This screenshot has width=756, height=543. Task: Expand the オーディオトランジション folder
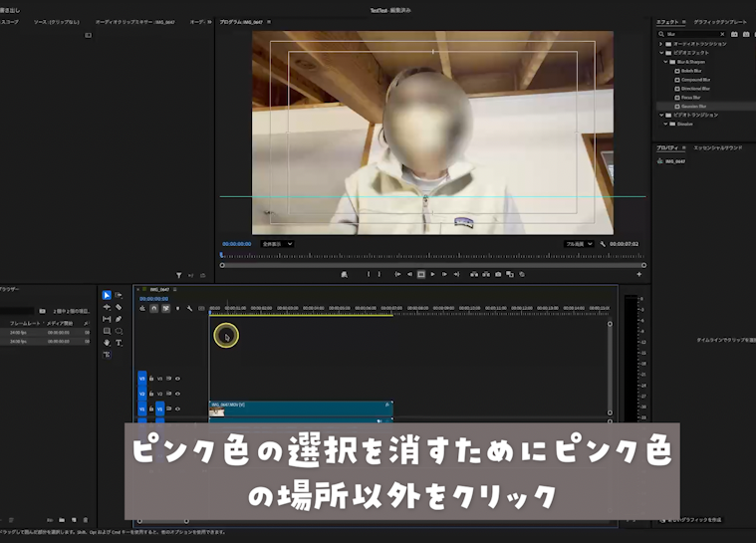[660, 44]
